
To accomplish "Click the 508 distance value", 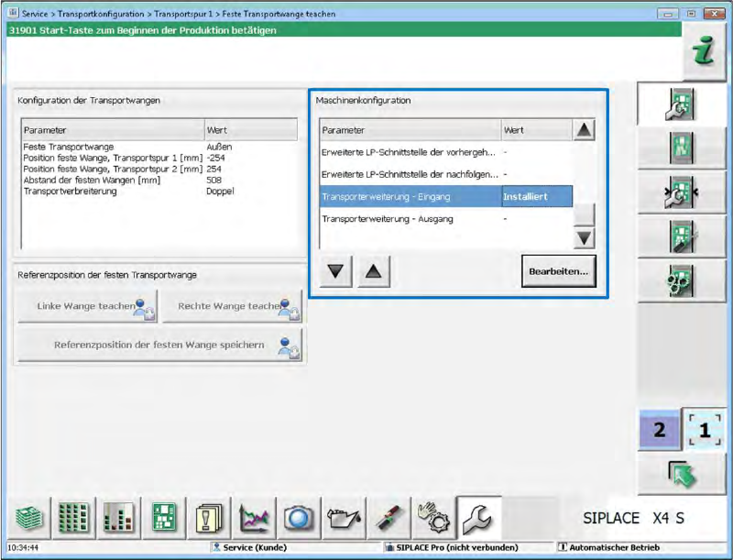I will 213,180.
